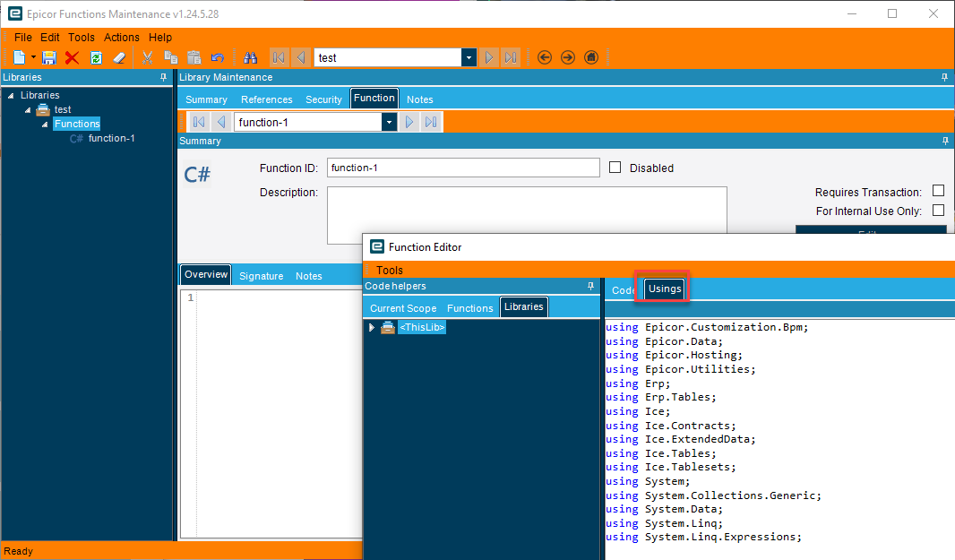Switch to Code helpers Functions tab
Image resolution: width=955 pixels, height=560 pixels.
coord(469,308)
